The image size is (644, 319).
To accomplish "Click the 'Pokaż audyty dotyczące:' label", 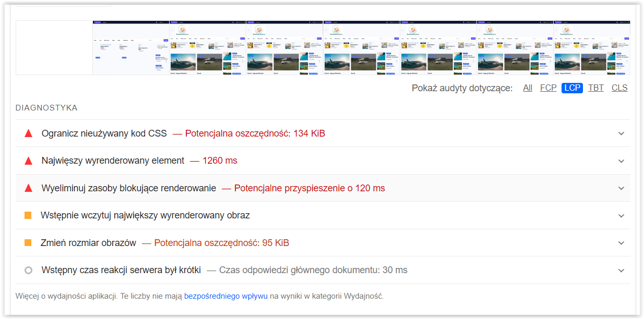I will tap(462, 88).
